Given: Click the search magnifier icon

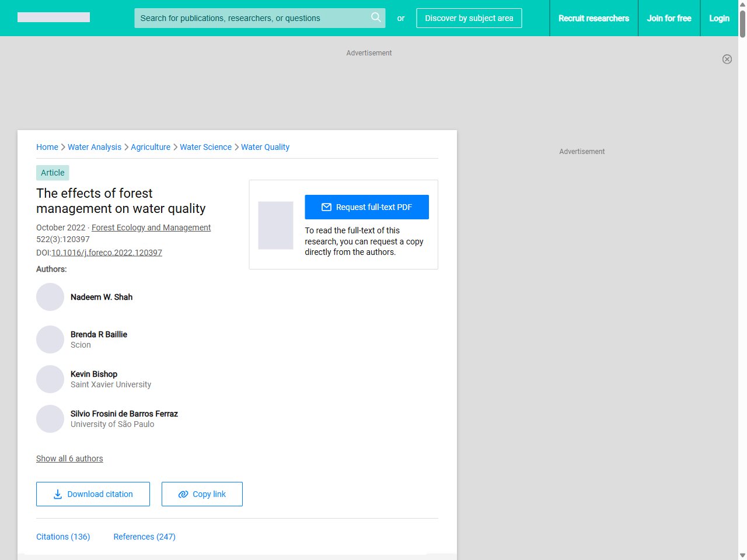Looking at the screenshot, I should [376, 17].
